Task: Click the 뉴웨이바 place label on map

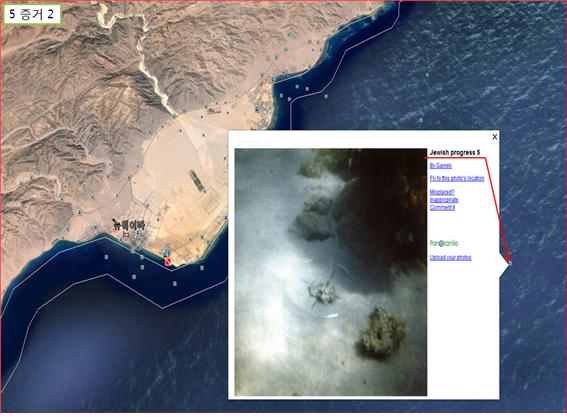Action: [x=129, y=226]
